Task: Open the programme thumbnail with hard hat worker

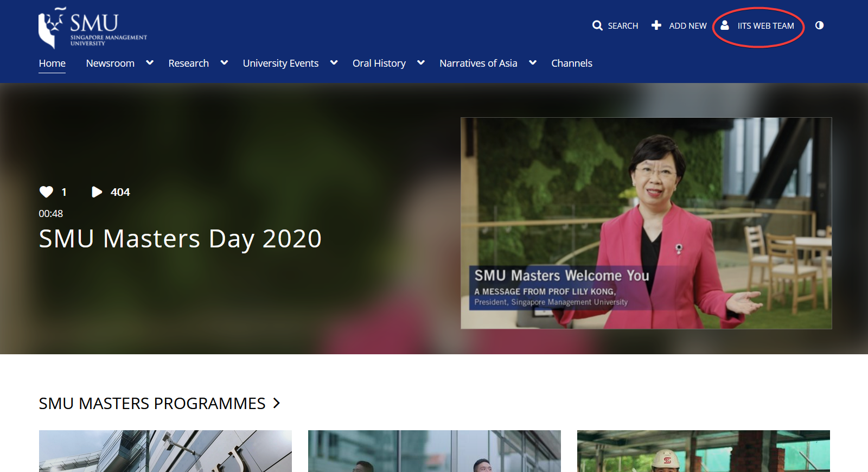Action: [704, 451]
